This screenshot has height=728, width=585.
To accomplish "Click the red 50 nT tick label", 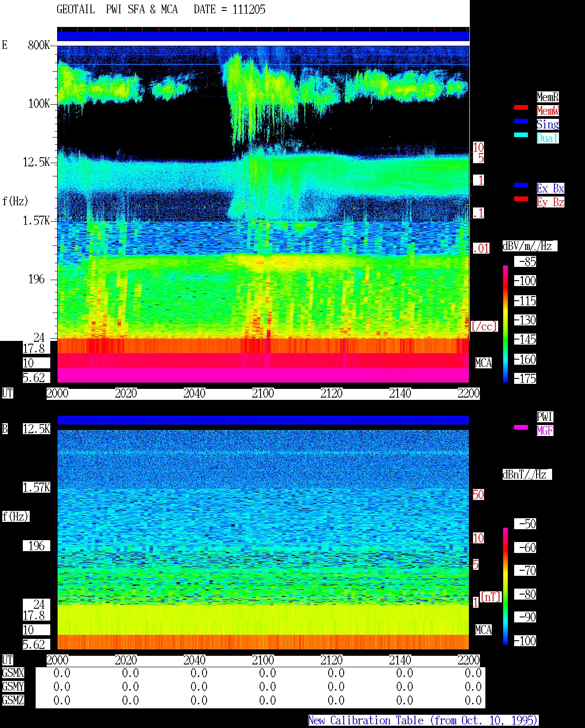I will tap(478, 494).
